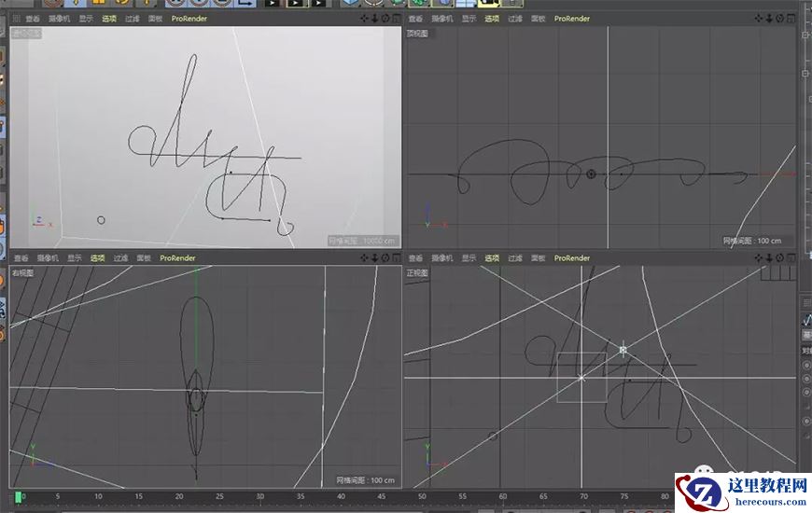
Task: Select the zoom icon in 正视图 viewport header
Action: tap(769, 257)
